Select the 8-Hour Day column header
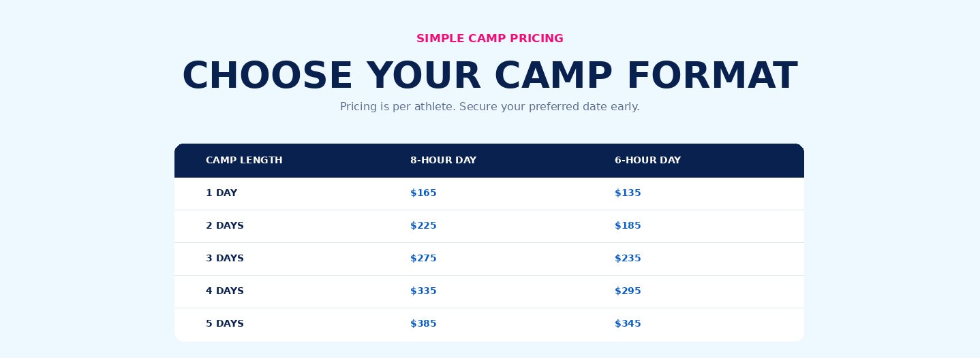The height and width of the screenshot is (358, 980). click(443, 161)
